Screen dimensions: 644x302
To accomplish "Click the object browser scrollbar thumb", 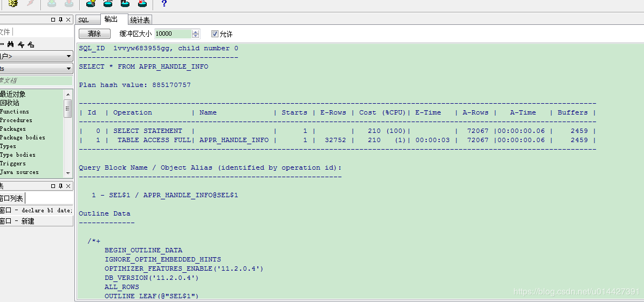I will pyautogui.click(x=68, y=108).
